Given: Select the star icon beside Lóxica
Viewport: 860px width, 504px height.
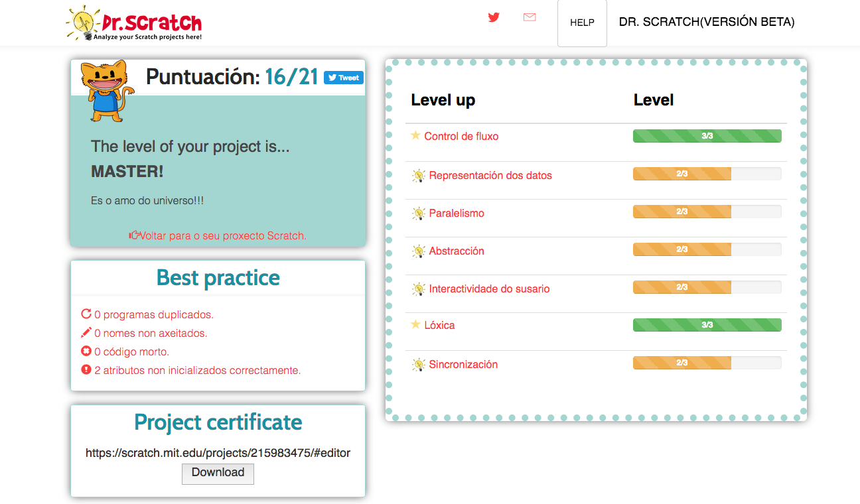Looking at the screenshot, I should point(416,324).
